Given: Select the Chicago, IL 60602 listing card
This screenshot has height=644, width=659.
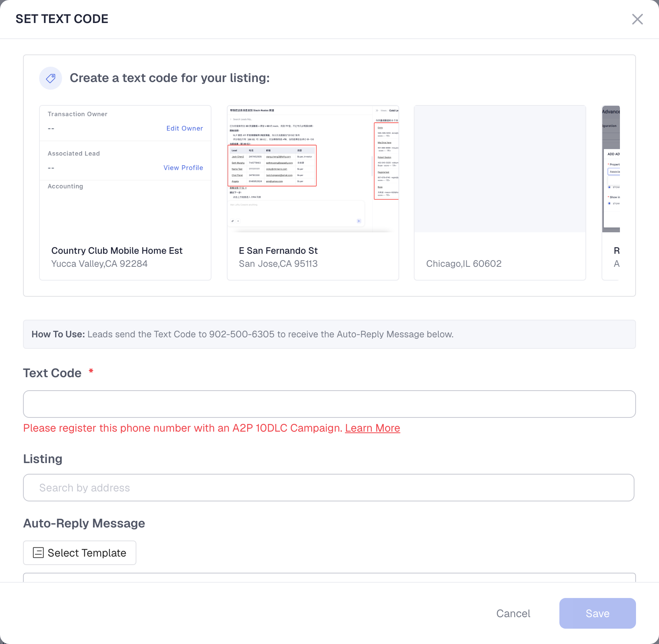Looking at the screenshot, I should point(500,193).
